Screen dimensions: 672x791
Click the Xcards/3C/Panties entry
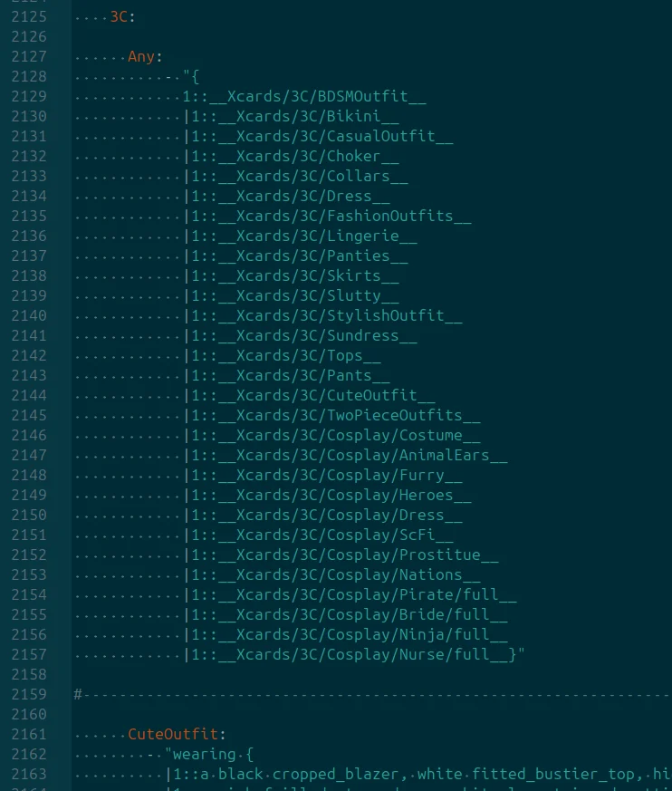pos(296,256)
